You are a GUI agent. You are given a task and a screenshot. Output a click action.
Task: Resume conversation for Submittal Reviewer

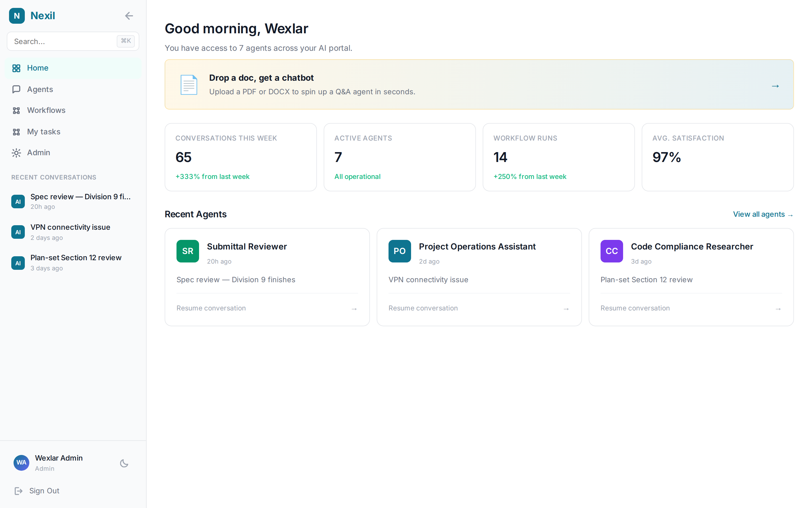click(x=211, y=308)
